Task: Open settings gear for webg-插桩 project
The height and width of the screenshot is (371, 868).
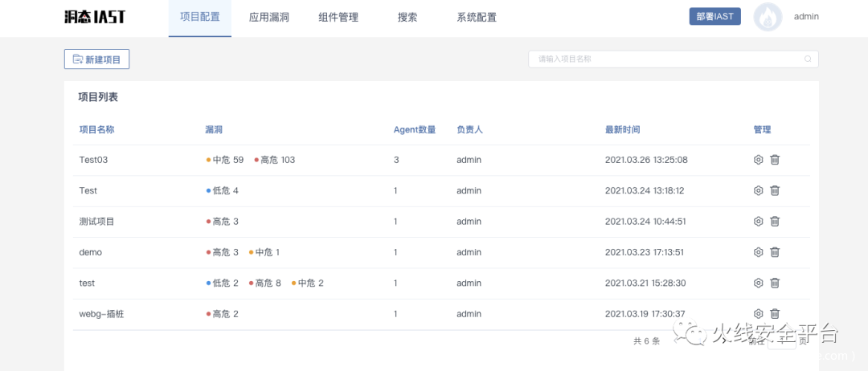Action: [758, 314]
